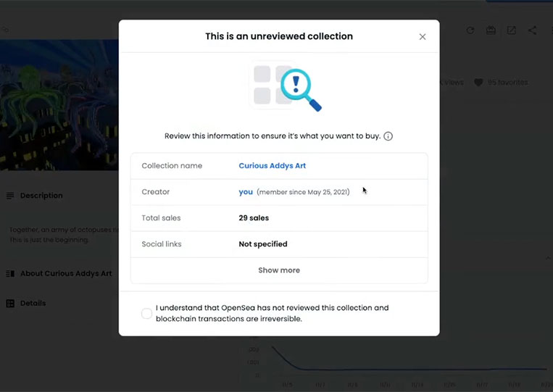The height and width of the screenshot is (392, 553).
Task: Tick the OpenSea acknowledgement checkbox
Action: pyautogui.click(x=146, y=314)
